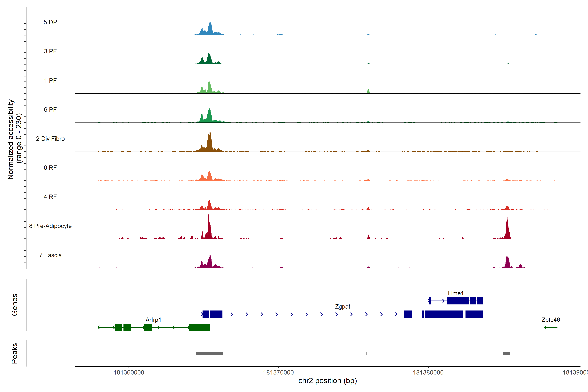Click the 8 Pre-Adipocyte track label
This screenshot has height=392, width=588.
[50, 226]
